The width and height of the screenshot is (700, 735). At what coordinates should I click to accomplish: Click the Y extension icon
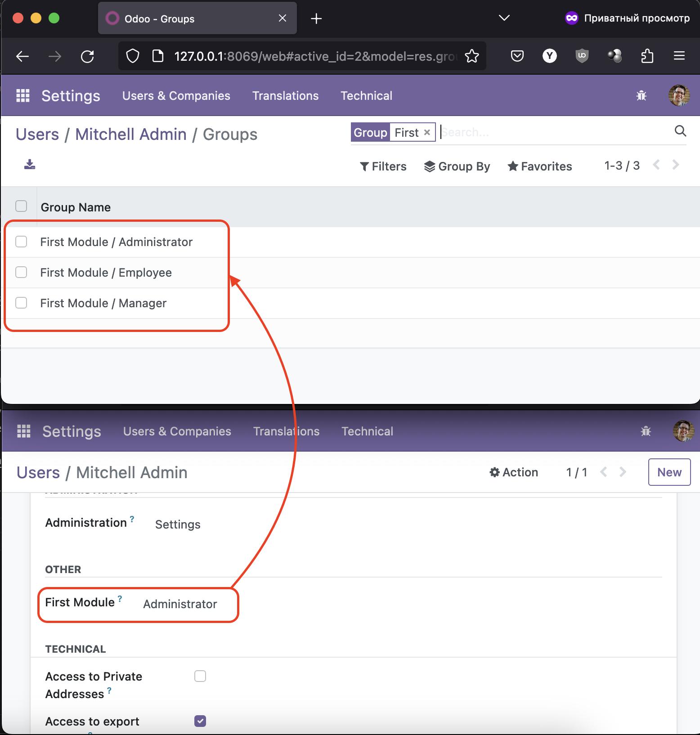(549, 56)
